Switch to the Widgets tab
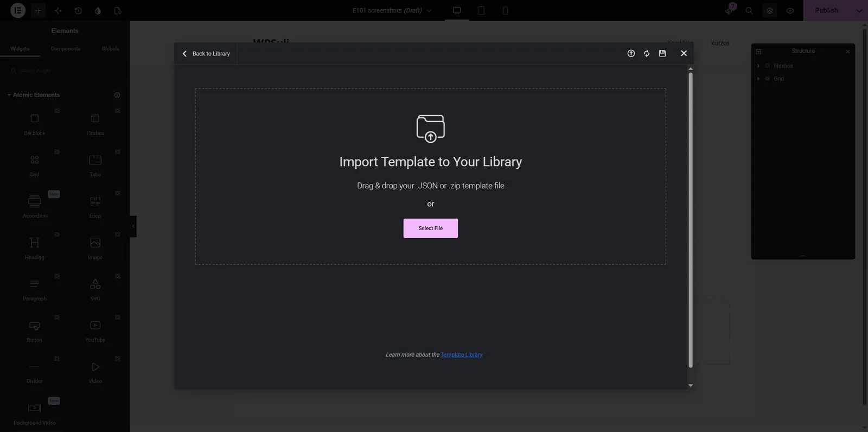 point(20,49)
